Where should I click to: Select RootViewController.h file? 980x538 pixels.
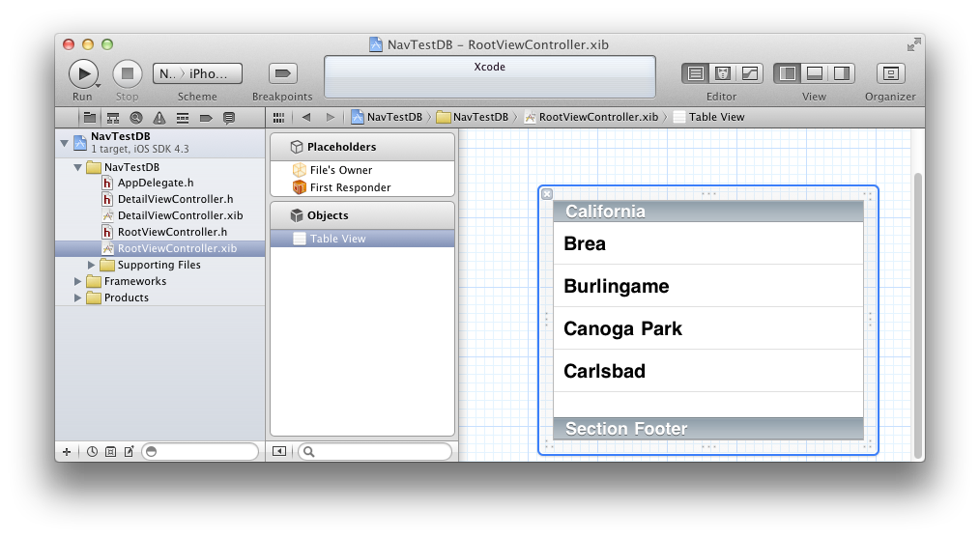pyautogui.click(x=160, y=232)
